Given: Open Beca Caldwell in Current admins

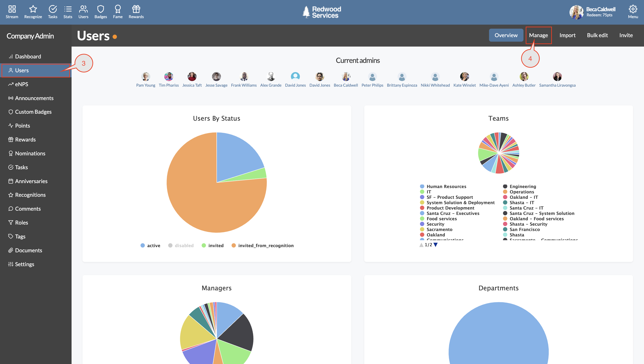Looking at the screenshot, I should tap(346, 80).
